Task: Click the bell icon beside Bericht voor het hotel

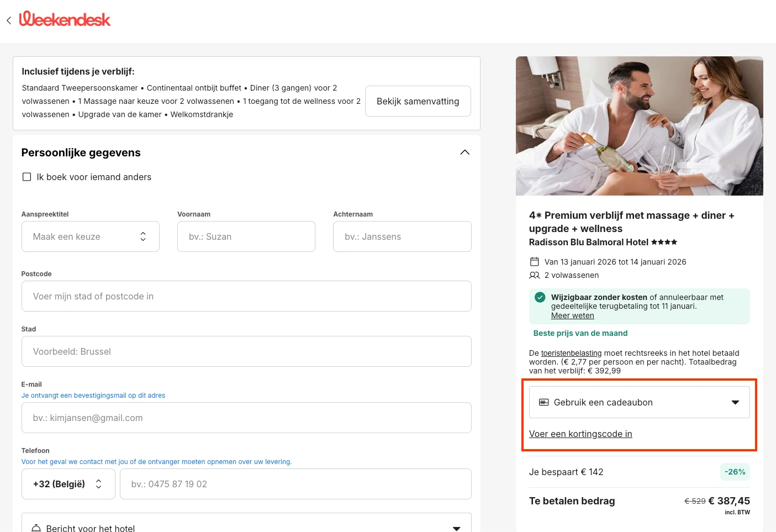Action: [x=36, y=528]
